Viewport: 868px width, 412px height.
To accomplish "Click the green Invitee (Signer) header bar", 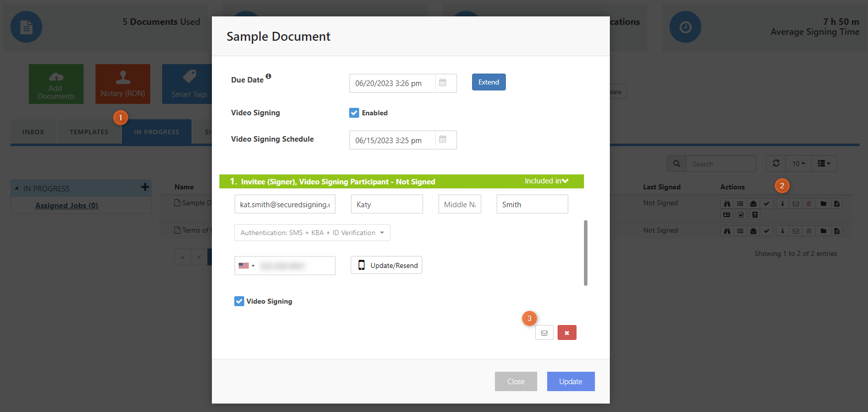I will point(401,181).
